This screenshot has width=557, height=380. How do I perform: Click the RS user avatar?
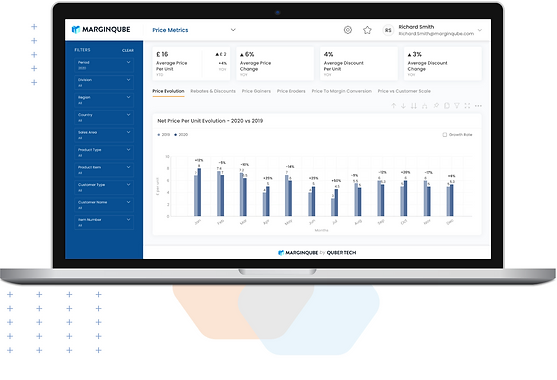388,30
